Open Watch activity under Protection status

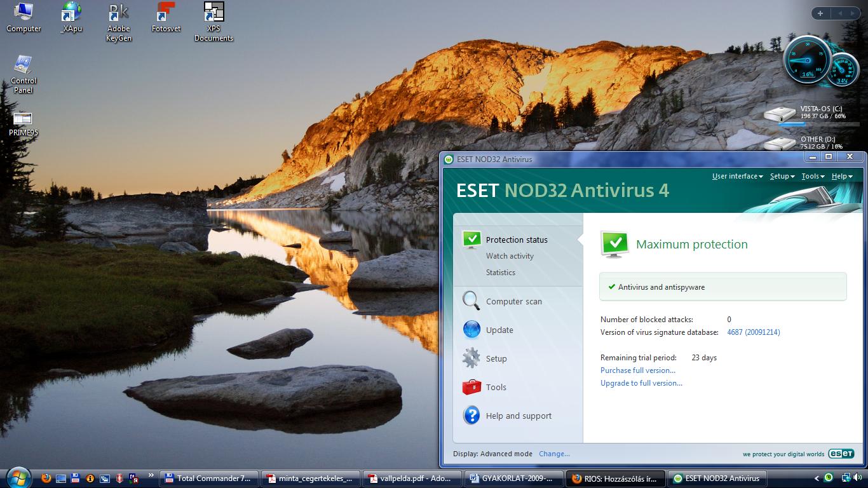point(510,256)
